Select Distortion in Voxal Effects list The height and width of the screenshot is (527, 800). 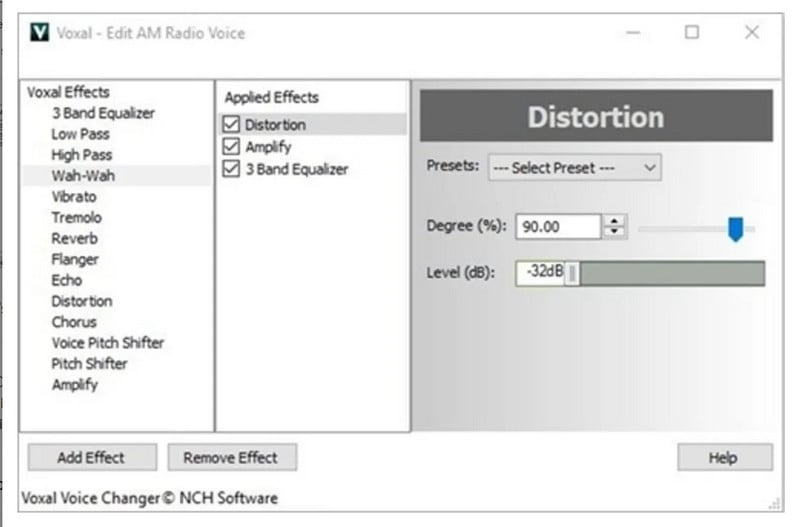(x=81, y=302)
